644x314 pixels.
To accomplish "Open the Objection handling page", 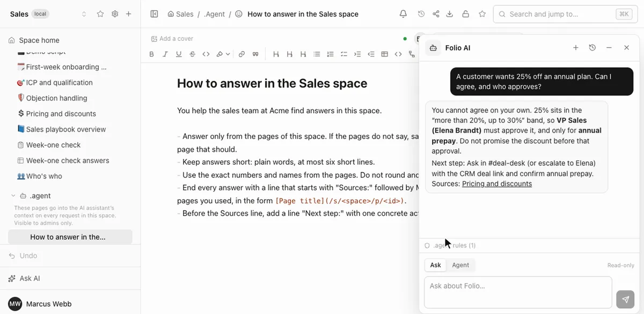I will [x=56, y=98].
